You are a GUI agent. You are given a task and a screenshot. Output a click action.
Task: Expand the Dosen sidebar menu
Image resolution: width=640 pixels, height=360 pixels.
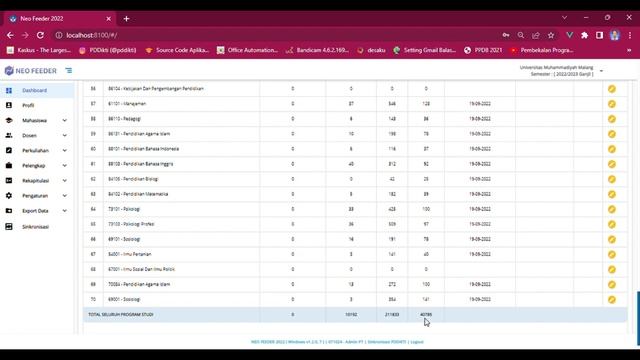tap(37, 136)
